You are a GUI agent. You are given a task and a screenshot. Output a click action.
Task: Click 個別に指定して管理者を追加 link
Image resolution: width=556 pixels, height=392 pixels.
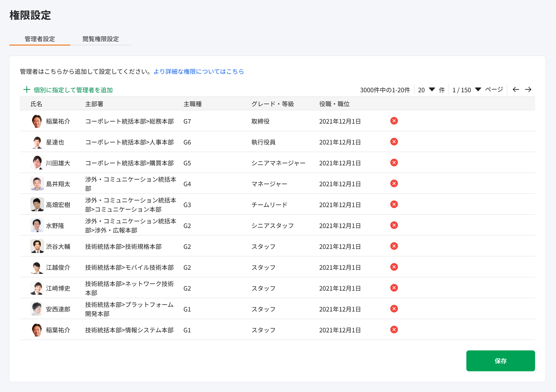pyautogui.click(x=73, y=90)
